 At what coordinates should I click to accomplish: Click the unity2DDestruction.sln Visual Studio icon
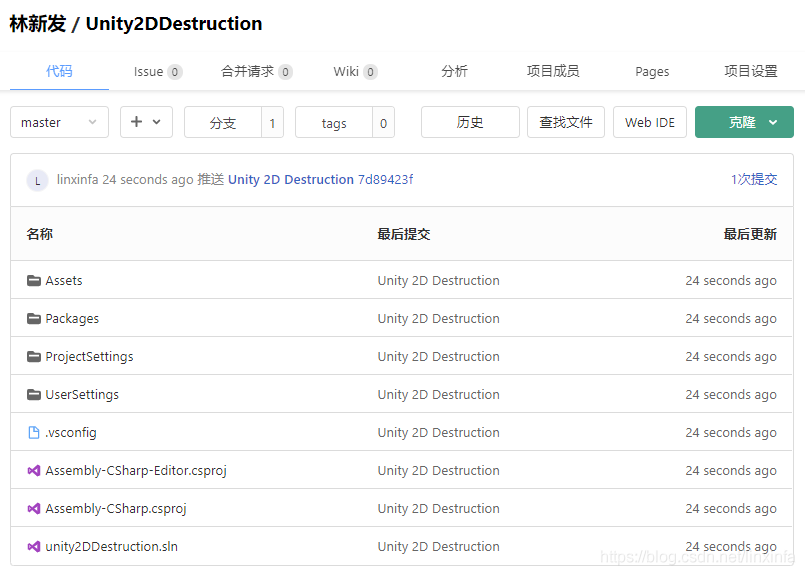click(34, 547)
